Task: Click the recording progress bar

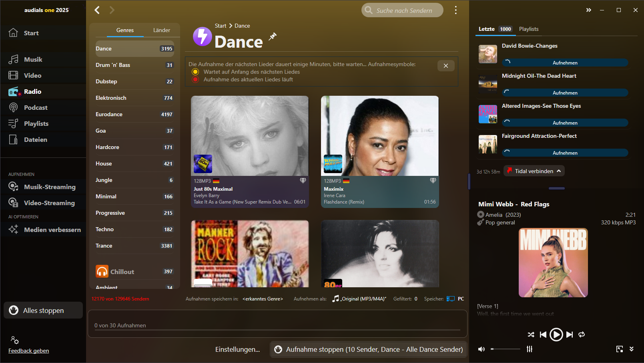Action: pos(277,330)
